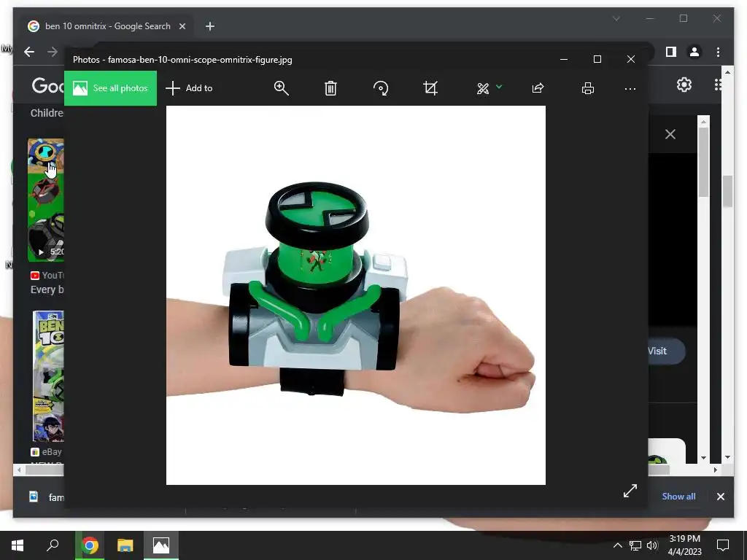
Task: Close the Google image preview panel
Action: click(x=670, y=134)
